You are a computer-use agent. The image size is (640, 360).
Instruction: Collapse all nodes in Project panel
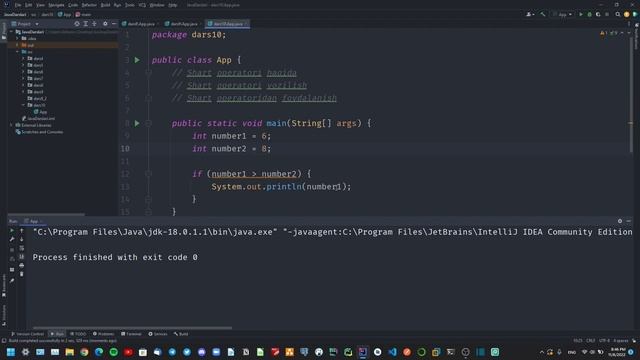coord(94,24)
